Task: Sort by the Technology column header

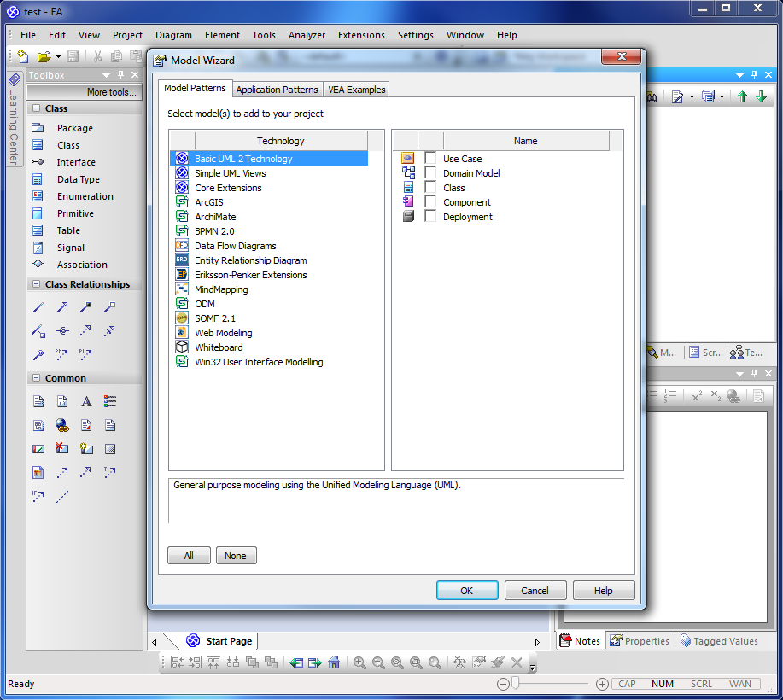Action: 281,141
